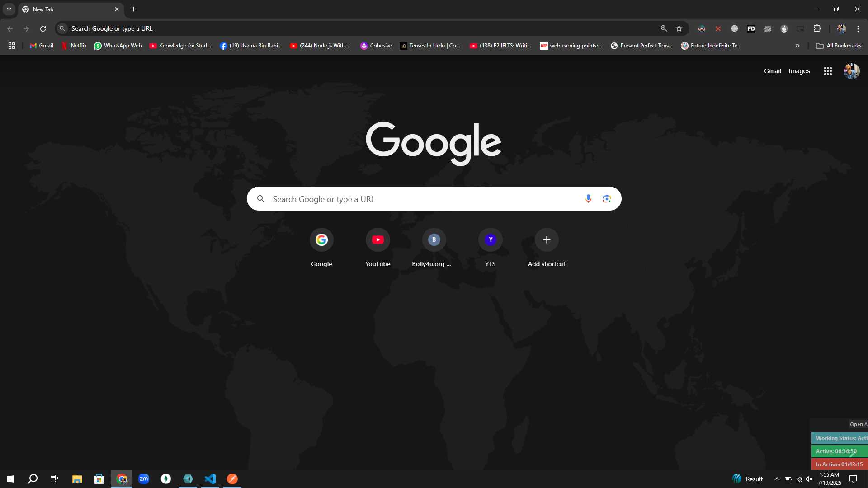Click the robot face extension icon

(x=784, y=28)
